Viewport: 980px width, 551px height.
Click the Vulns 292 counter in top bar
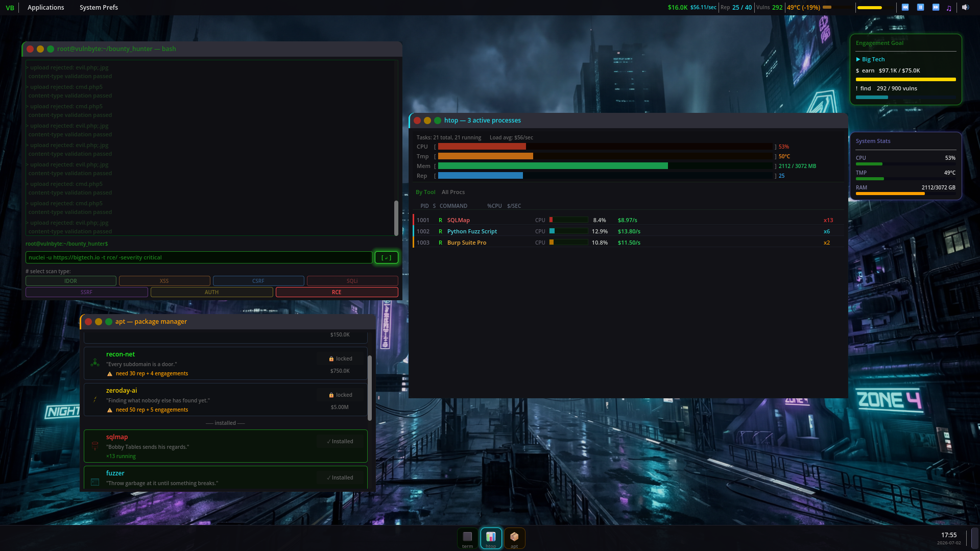coord(769,8)
